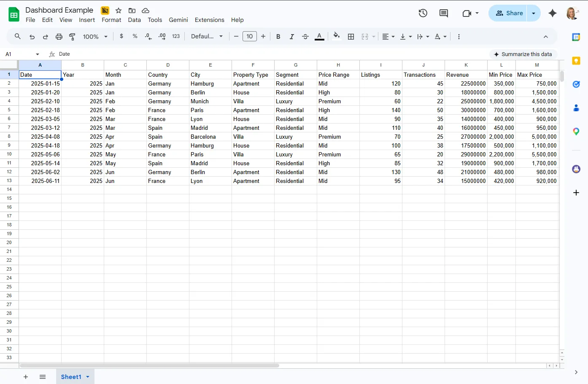588x384 pixels.
Task: Open comments panel icon
Action: point(444,13)
